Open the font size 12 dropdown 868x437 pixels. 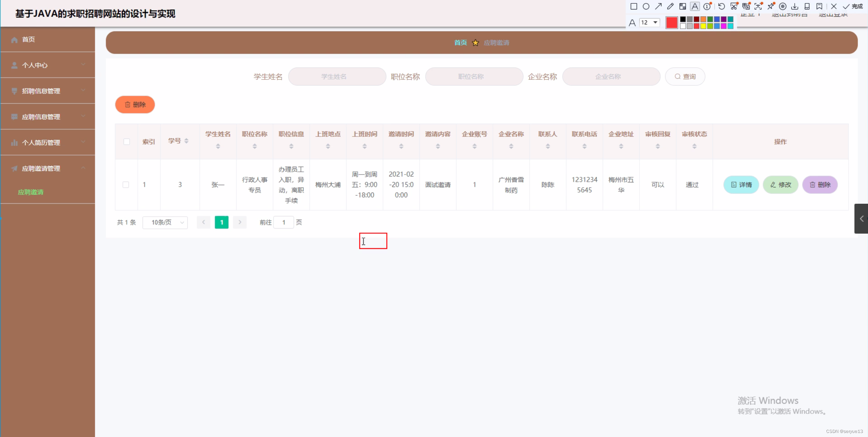tap(649, 22)
